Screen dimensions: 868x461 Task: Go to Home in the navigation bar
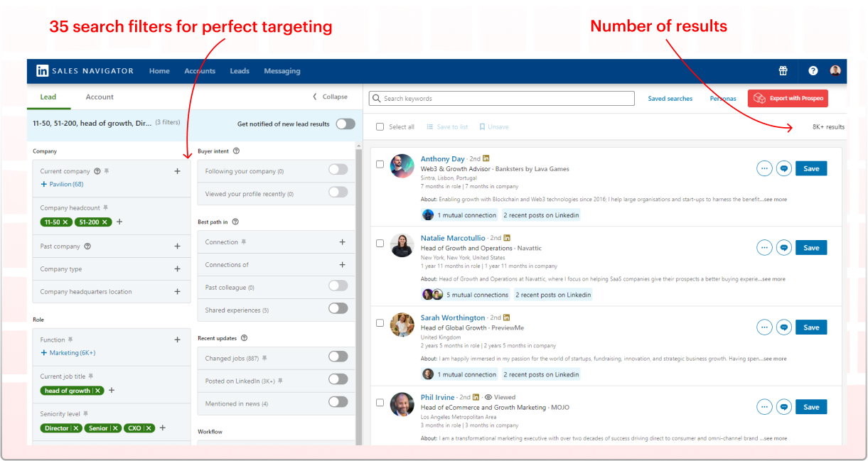point(159,71)
